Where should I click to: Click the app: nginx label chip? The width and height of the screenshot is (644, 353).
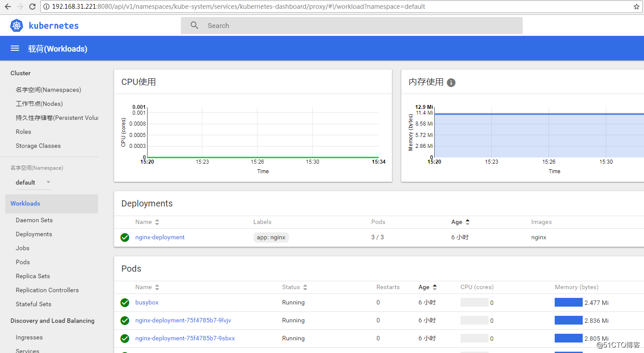point(271,238)
